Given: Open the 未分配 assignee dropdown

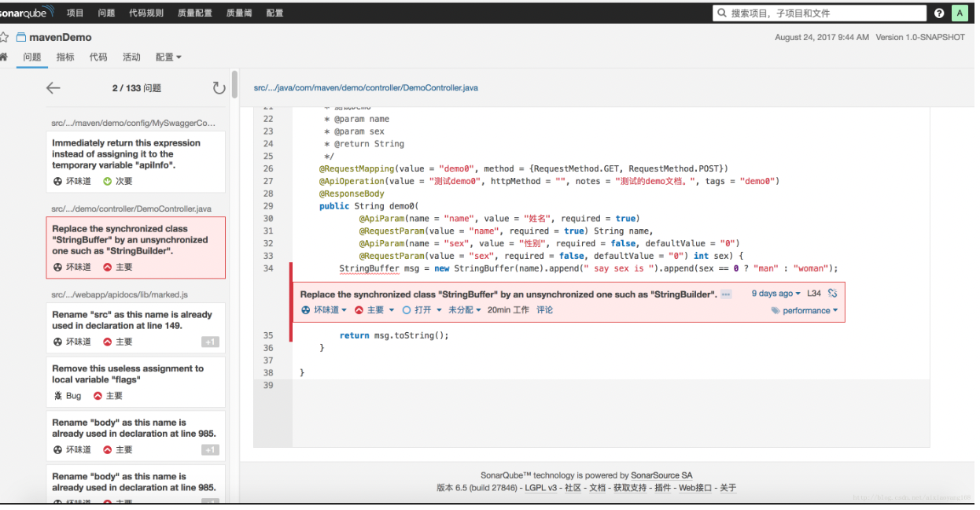Looking at the screenshot, I should point(465,310).
